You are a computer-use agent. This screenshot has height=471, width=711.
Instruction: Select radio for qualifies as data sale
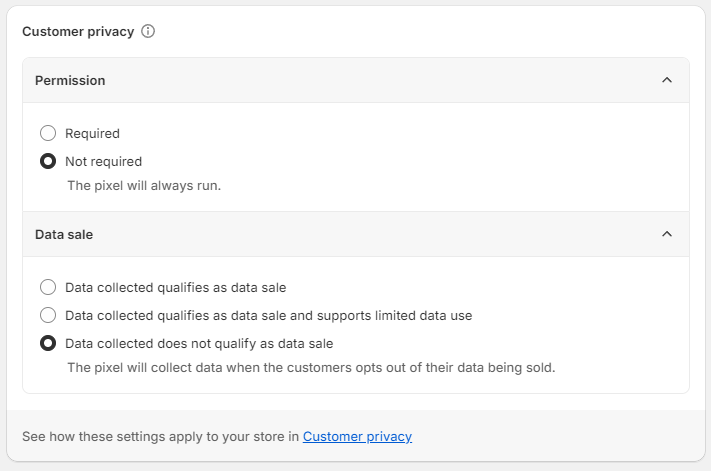pyautogui.click(x=48, y=287)
